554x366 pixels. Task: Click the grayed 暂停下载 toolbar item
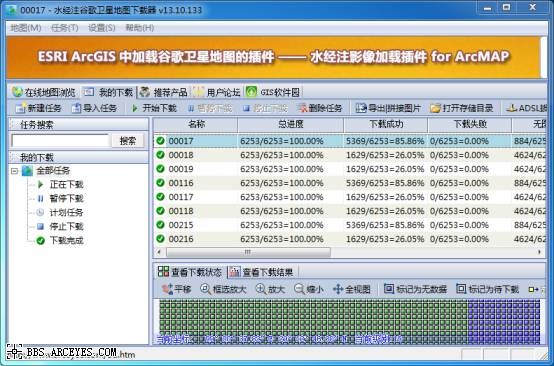pos(210,108)
